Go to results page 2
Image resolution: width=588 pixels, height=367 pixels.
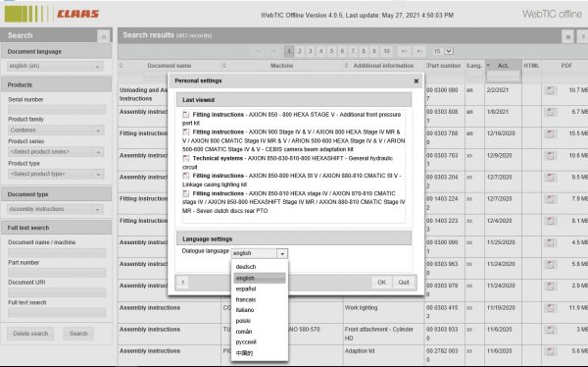pyautogui.click(x=299, y=51)
